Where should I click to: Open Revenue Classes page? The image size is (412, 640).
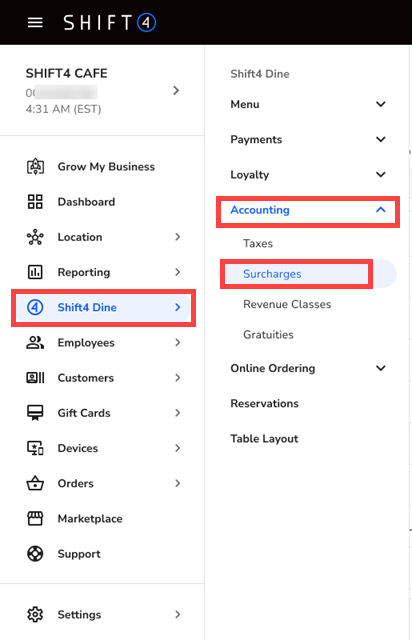point(287,304)
